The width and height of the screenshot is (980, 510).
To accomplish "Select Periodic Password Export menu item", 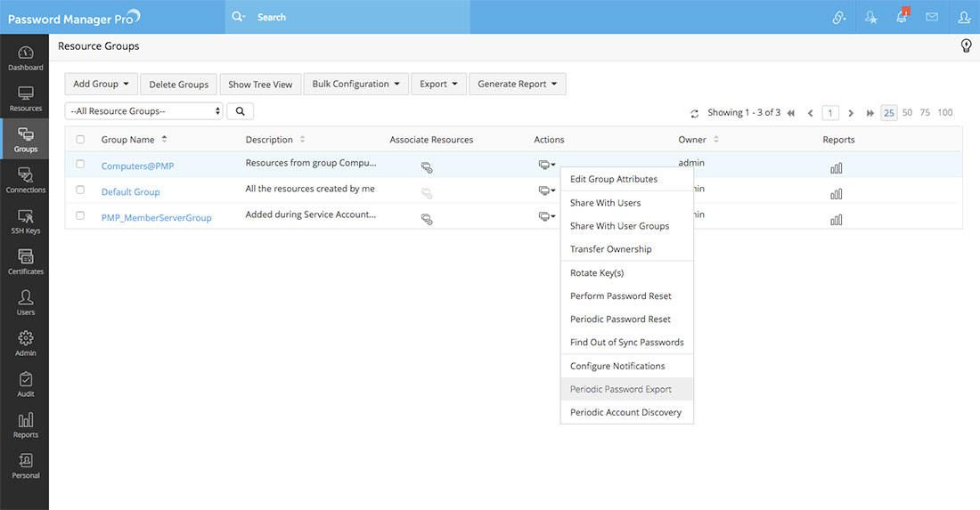I will (x=620, y=389).
